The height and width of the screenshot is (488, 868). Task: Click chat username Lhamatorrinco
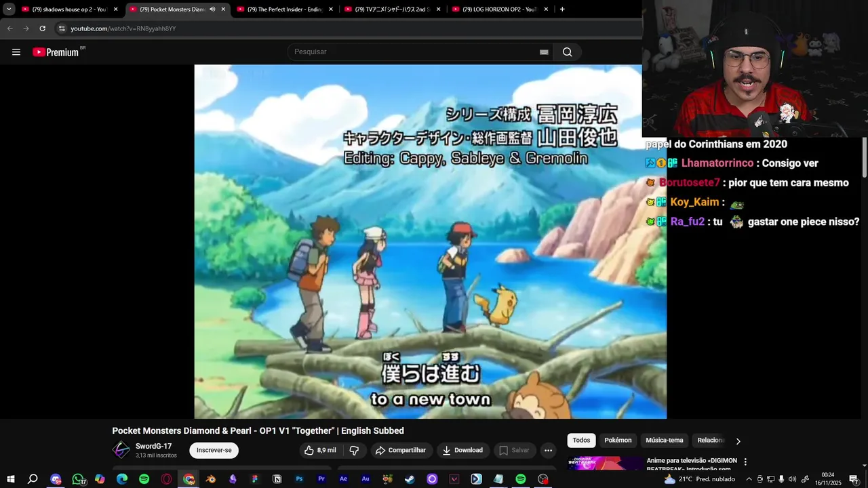(x=717, y=163)
